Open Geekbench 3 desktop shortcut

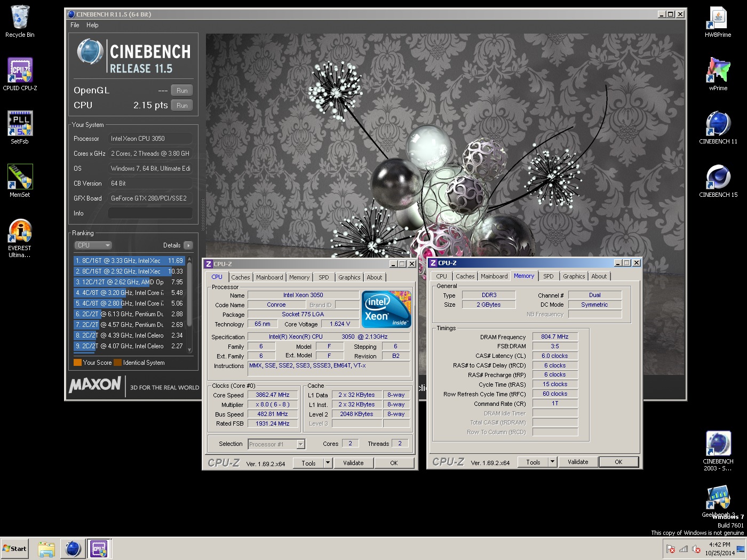pyautogui.click(x=718, y=501)
